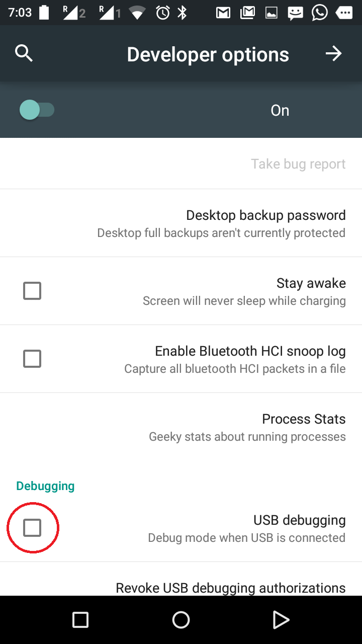Open the WhatsApp notification icon

pyautogui.click(x=320, y=13)
